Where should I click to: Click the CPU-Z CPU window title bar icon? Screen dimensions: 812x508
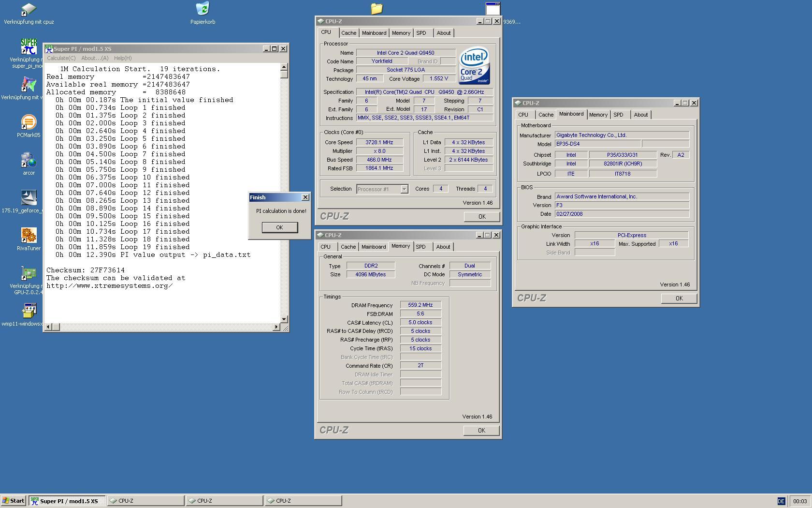(320, 21)
